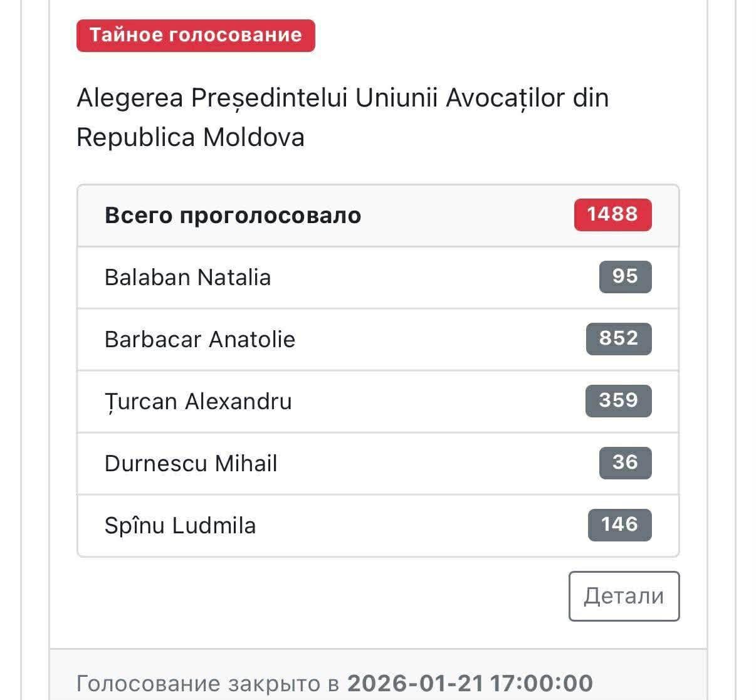756x700 pixels.
Task: Select candidate Țurcan Alexandru
Action: [x=198, y=401]
